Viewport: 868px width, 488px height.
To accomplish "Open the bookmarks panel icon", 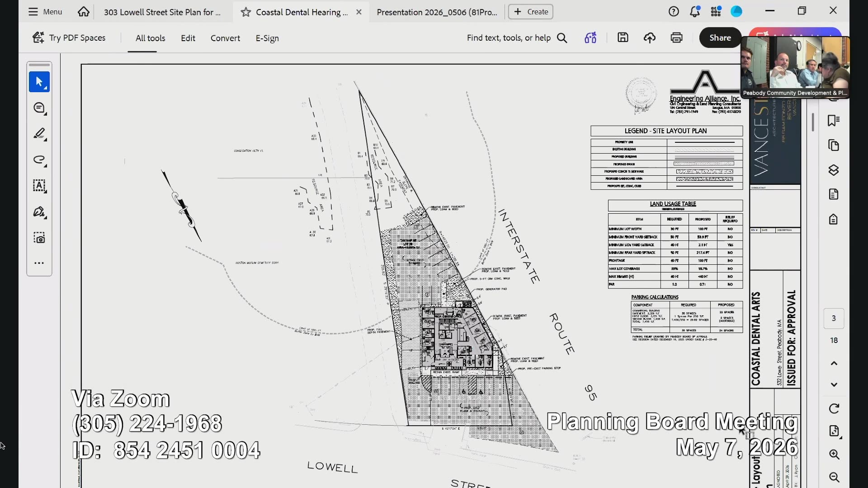I will click(834, 121).
